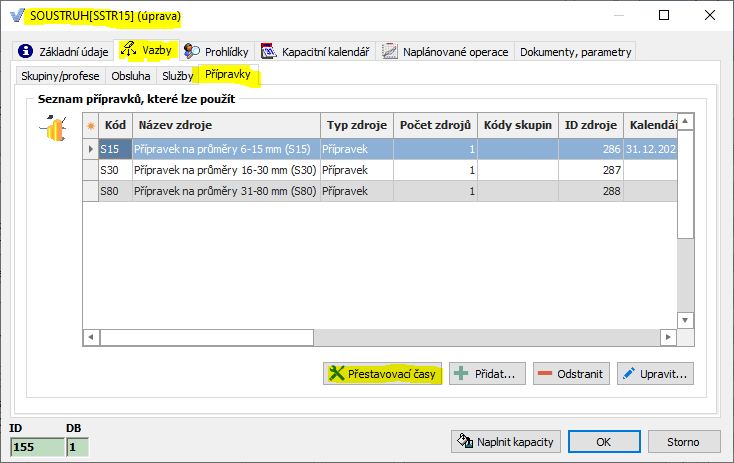Click the Přestavovací časy button
The image size is (734, 463).
tap(382, 373)
